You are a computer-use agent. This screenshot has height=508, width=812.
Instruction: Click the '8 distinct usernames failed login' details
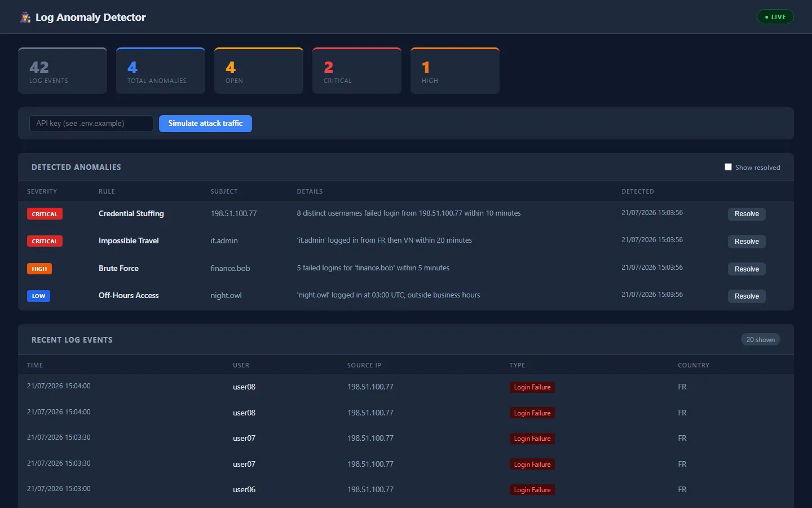[x=409, y=213]
